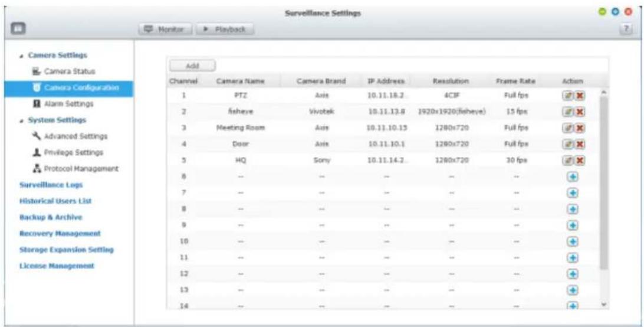Click the Monitor button
This screenshot has height=327, width=644.
pyautogui.click(x=166, y=29)
